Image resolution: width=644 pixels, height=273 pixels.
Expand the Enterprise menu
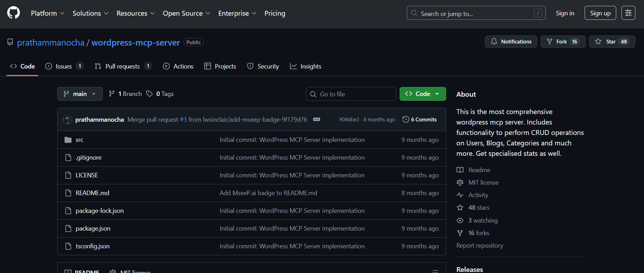237,13
